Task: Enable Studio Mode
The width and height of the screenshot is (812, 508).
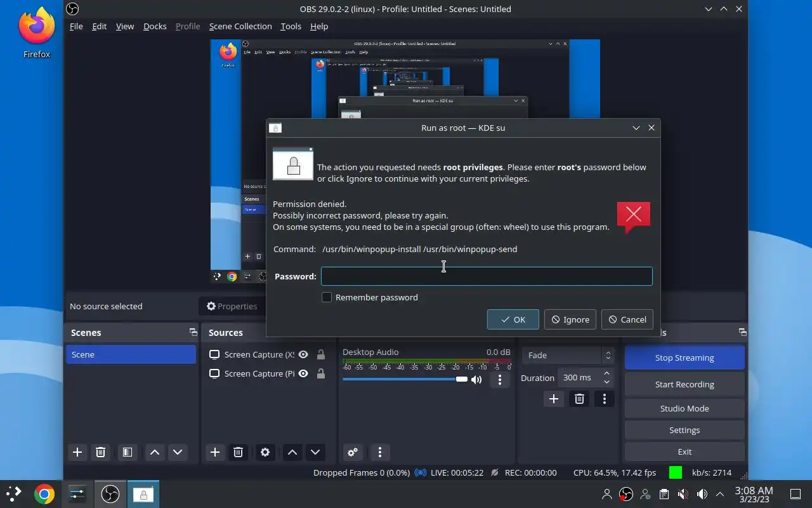Action: [x=684, y=408]
